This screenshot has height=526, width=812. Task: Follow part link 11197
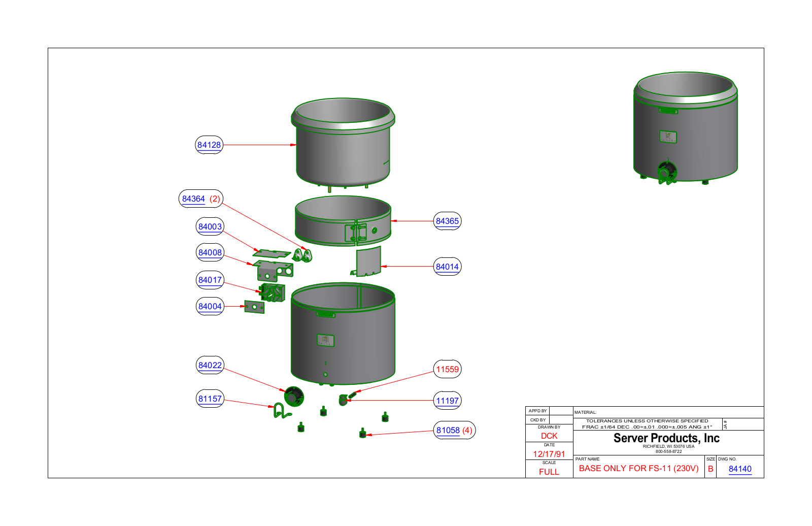coord(447,401)
